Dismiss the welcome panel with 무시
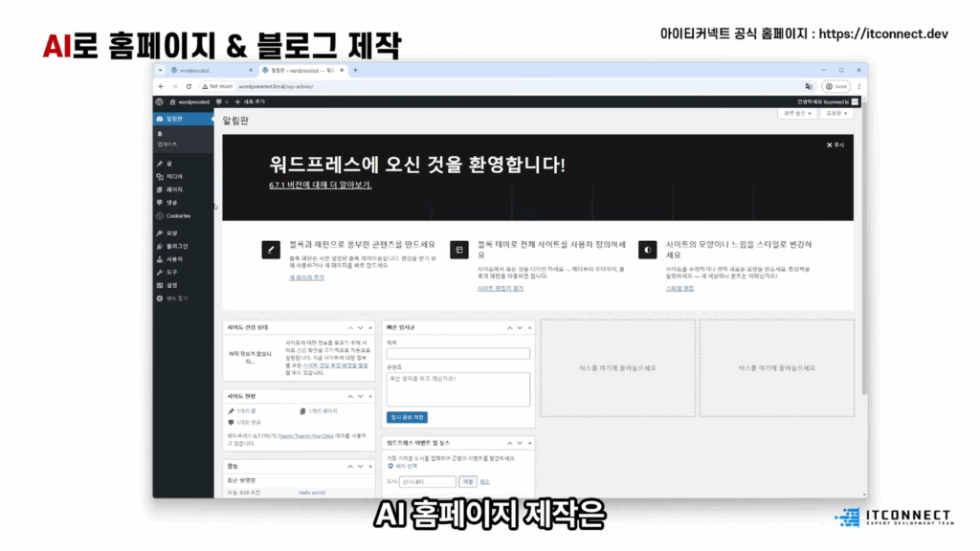The height and width of the screenshot is (551, 980). click(x=835, y=145)
